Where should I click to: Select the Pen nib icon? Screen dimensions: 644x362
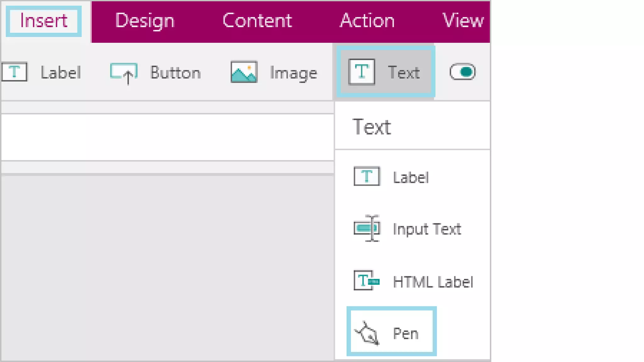tap(367, 333)
